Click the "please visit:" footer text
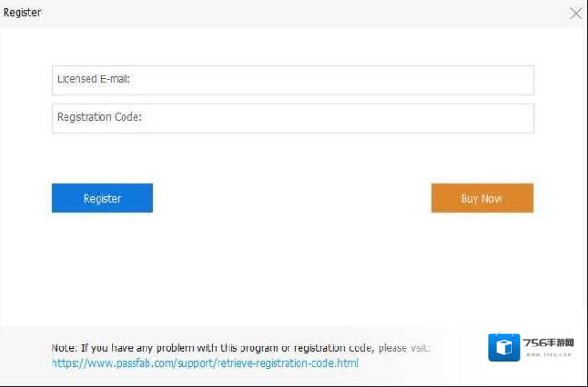The height and width of the screenshot is (387, 588). click(404, 347)
